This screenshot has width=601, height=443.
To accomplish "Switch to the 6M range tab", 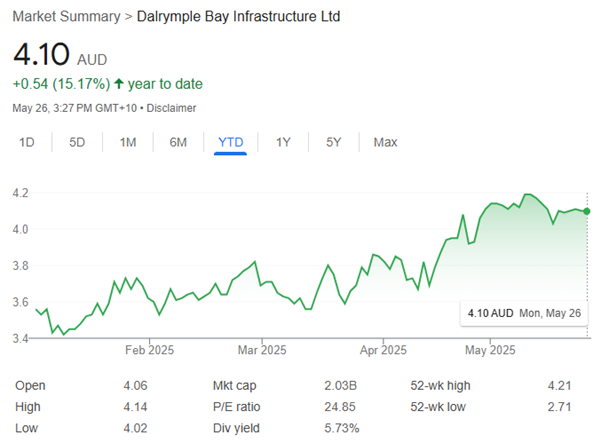I will click(178, 143).
